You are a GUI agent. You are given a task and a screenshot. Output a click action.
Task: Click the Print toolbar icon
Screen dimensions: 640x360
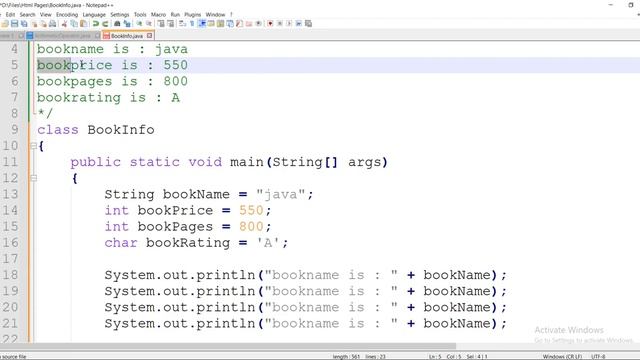[53, 24]
